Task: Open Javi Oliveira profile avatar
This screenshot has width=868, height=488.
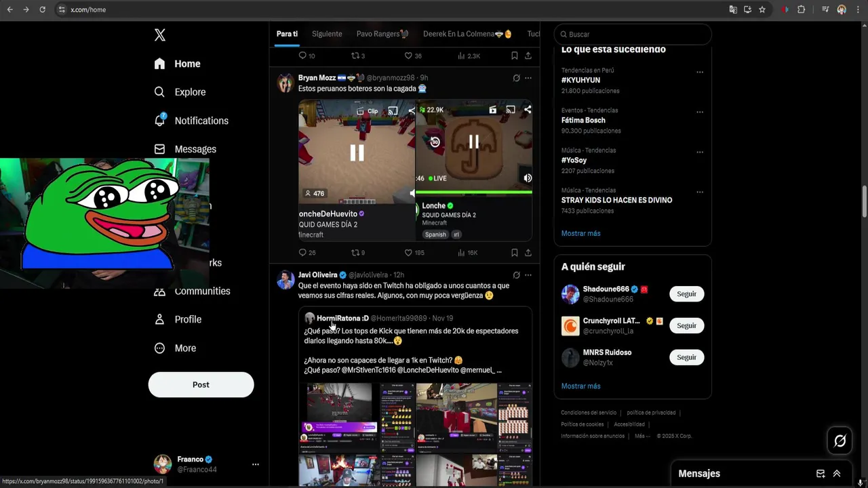Action: coord(285,280)
